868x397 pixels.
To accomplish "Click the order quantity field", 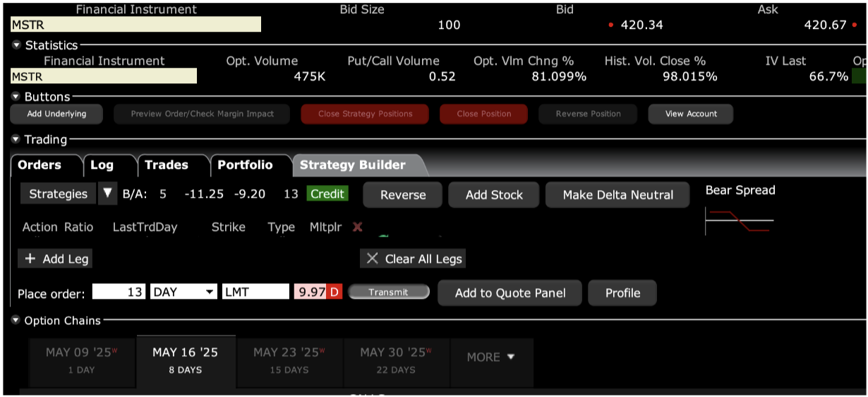I will 119,292.
